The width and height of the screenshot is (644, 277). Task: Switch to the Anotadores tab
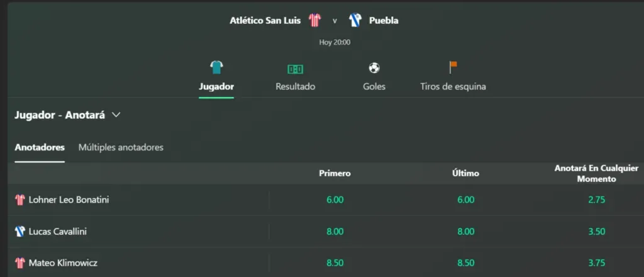coord(40,147)
